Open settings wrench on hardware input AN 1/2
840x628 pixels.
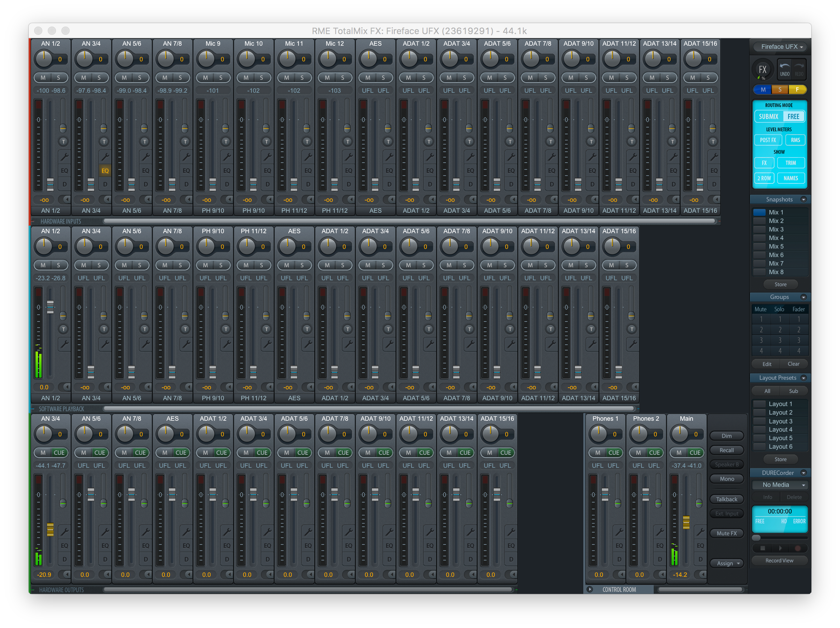(64, 156)
